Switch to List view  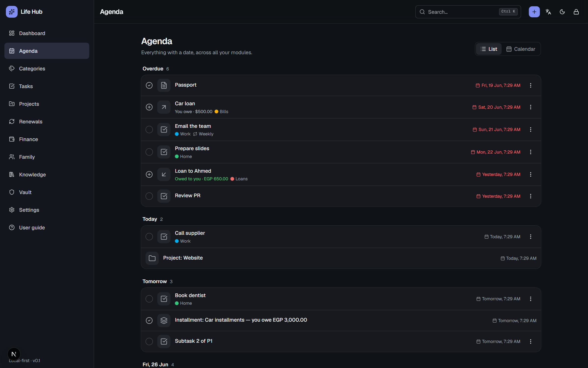click(489, 49)
